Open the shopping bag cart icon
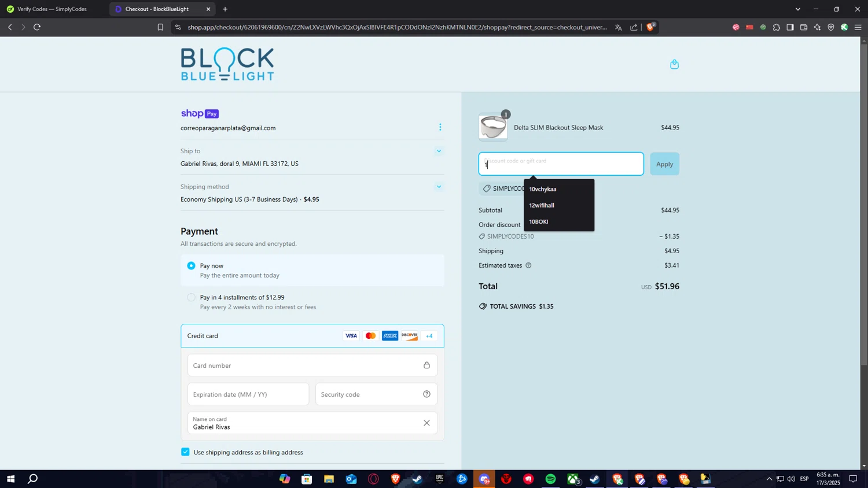This screenshot has width=868, height=488. pyautogui.click(x=674, y=64)
